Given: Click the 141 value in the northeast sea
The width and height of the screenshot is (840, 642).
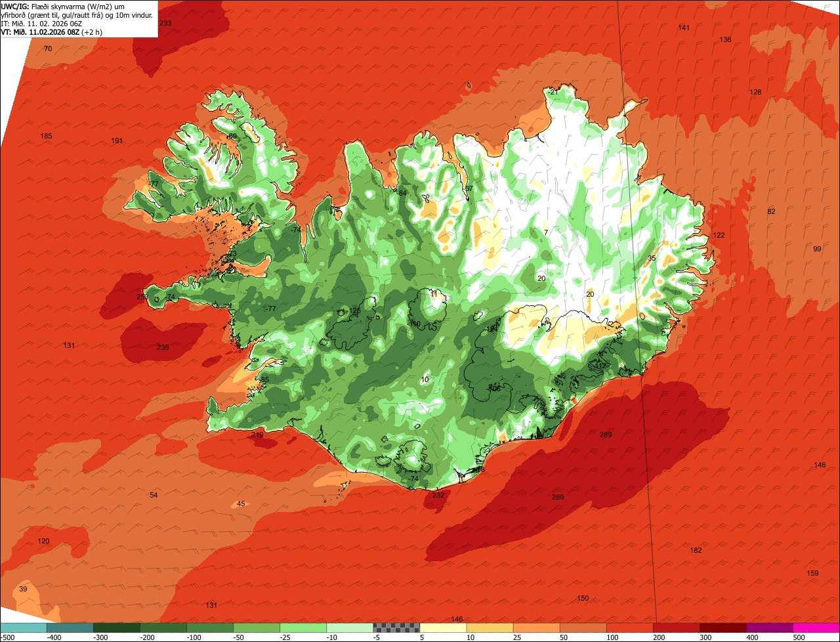Looking at the screenshot, I should (x=684, y=28).
